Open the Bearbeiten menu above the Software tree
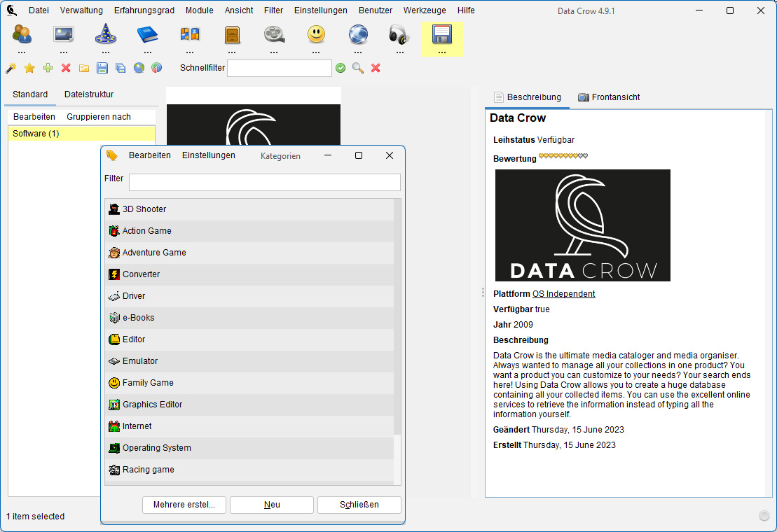 (34, 117)
